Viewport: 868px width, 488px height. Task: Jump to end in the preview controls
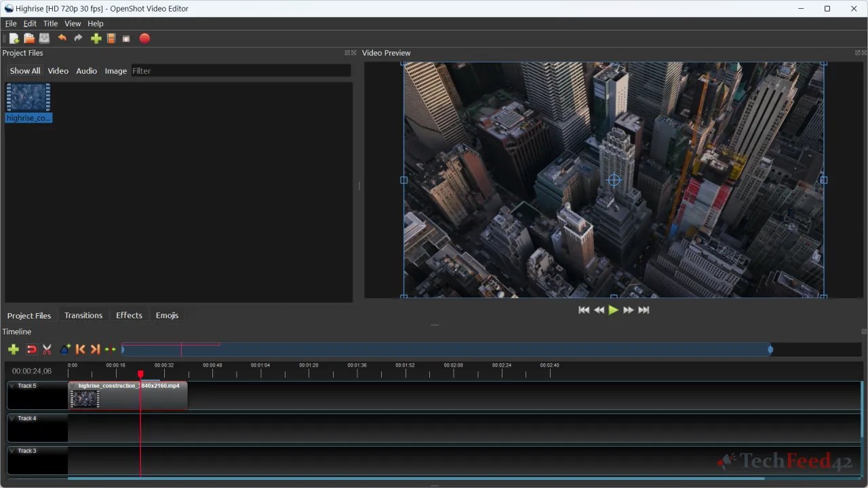pos(644,310)
